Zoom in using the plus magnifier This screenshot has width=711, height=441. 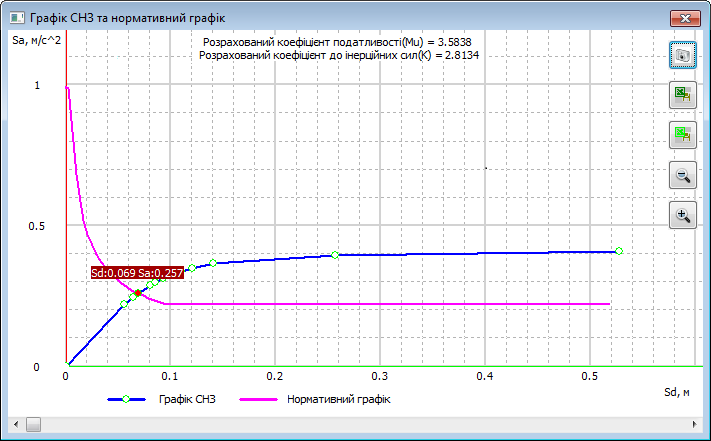(683, 215)
